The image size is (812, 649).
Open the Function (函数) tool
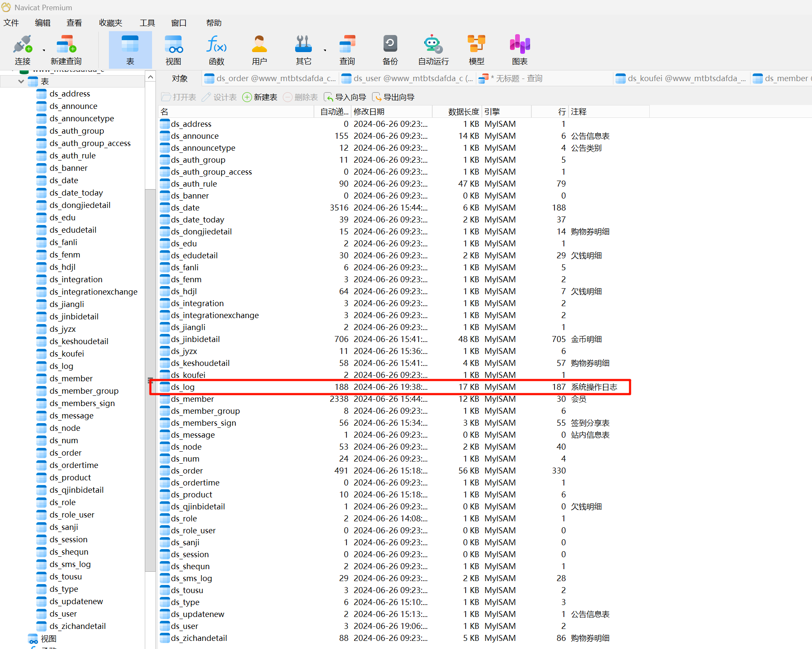(x=216, y=50)
